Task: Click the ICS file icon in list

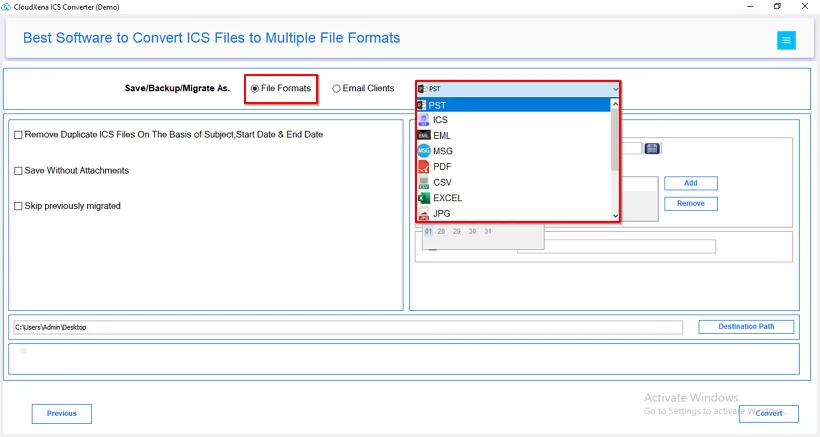Action: (x=424, y=120)
